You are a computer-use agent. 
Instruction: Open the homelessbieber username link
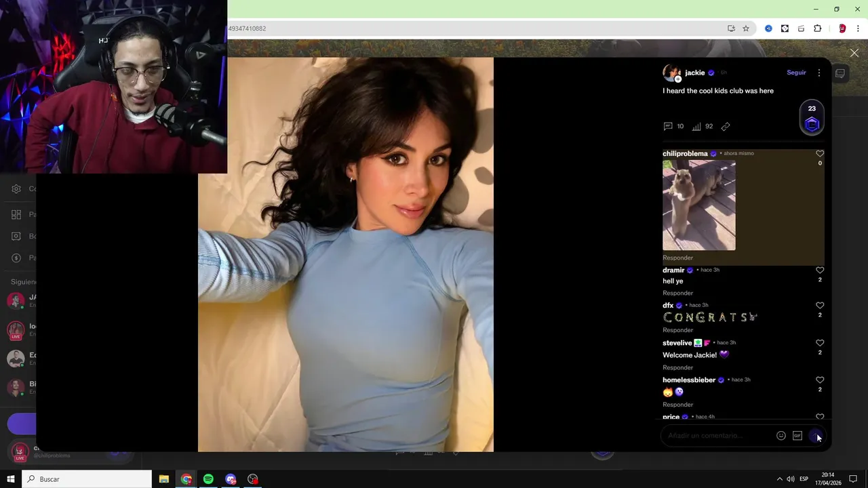[x=689, y=380]
